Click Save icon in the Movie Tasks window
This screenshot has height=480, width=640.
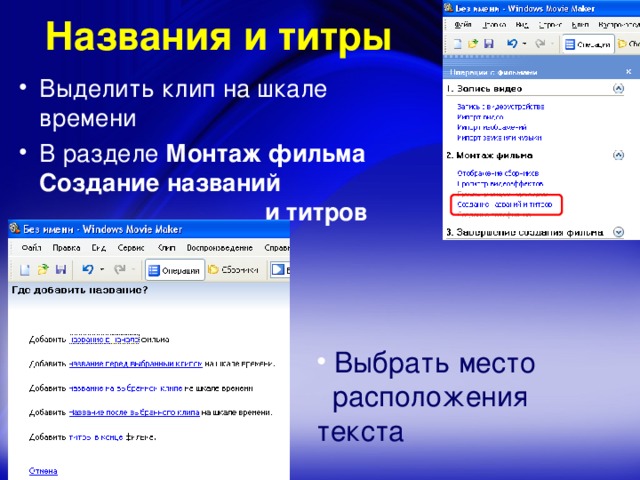(x=489, y=44)
